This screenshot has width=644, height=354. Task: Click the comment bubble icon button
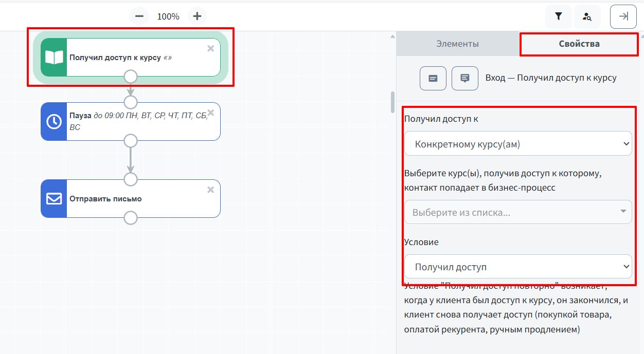click(465, 78)
